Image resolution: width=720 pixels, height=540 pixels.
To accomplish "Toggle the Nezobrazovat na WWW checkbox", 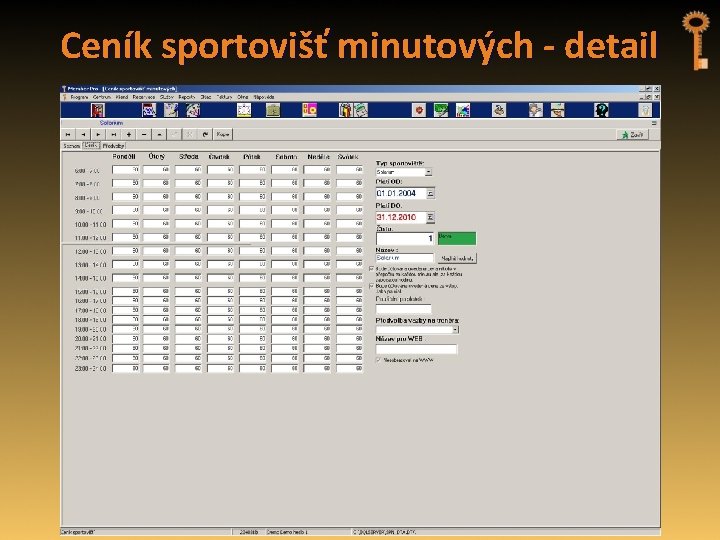I will 379,360.
